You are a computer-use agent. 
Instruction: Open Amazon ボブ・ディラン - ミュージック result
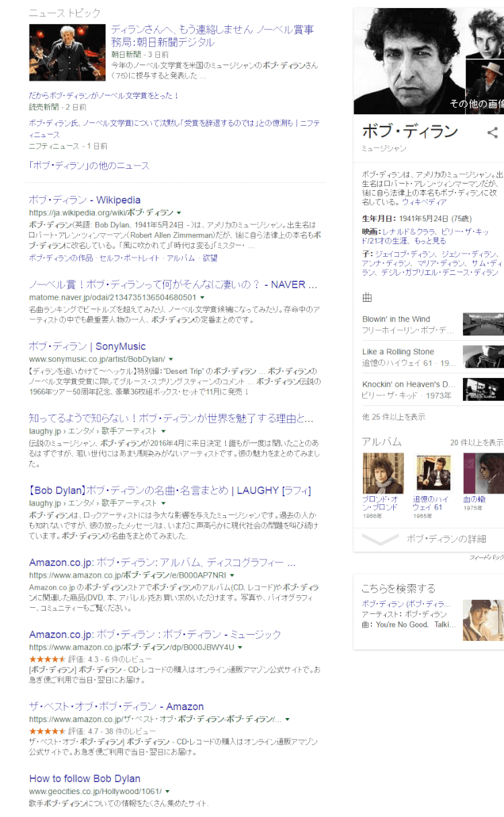[155, 635]
